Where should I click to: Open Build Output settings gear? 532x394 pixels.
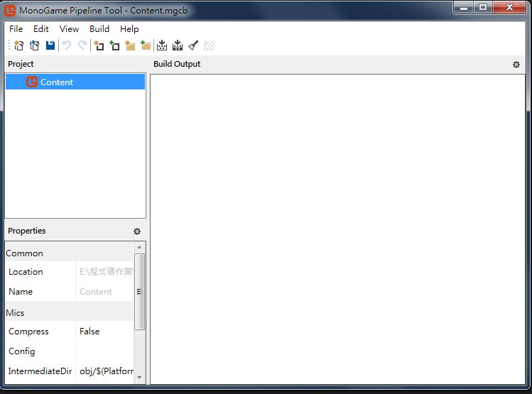(x=516, y=65)
